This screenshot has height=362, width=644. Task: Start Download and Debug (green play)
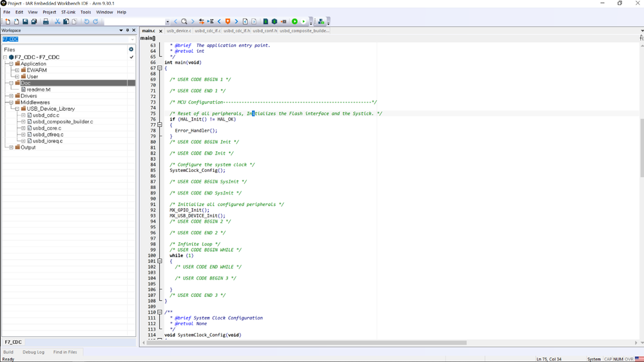[295, 21]
